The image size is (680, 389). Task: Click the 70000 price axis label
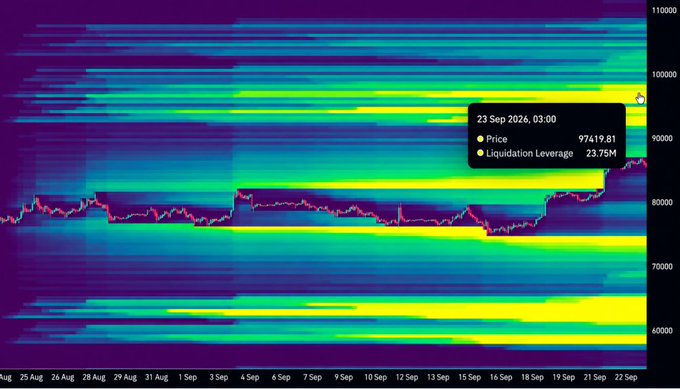pos(662,266)
